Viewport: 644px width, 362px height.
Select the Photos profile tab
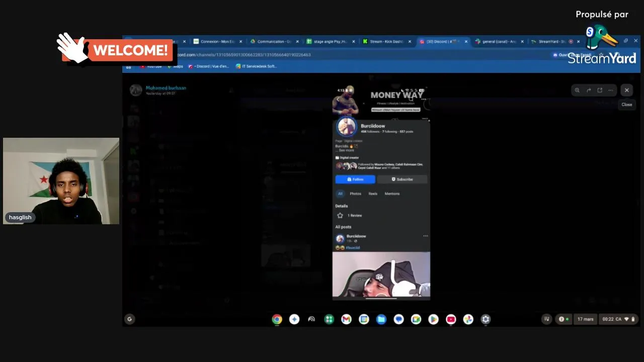point(355,194)
